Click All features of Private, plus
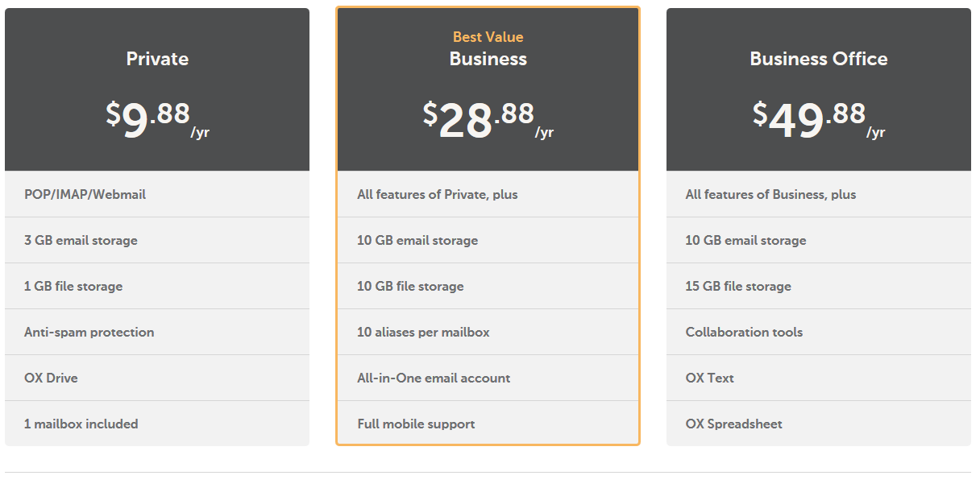 click(x=488, y=194)
